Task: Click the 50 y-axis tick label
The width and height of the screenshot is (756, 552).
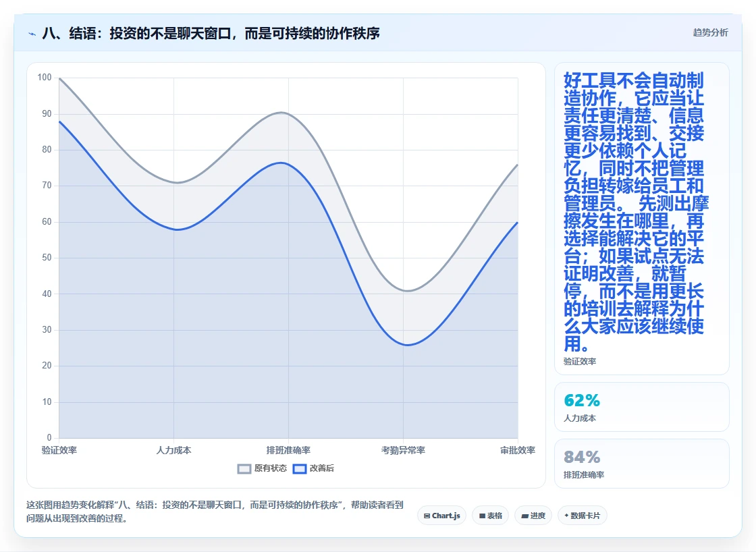Action: click(47, 257)
